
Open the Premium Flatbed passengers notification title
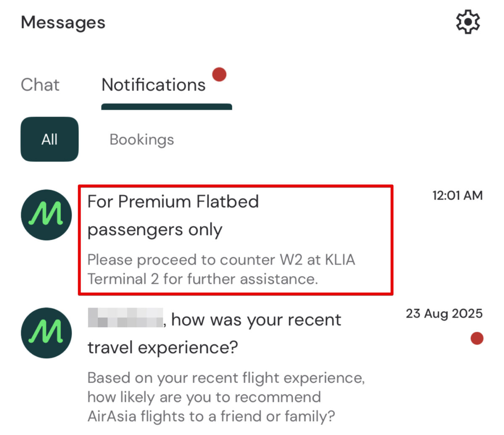[173, 202]
